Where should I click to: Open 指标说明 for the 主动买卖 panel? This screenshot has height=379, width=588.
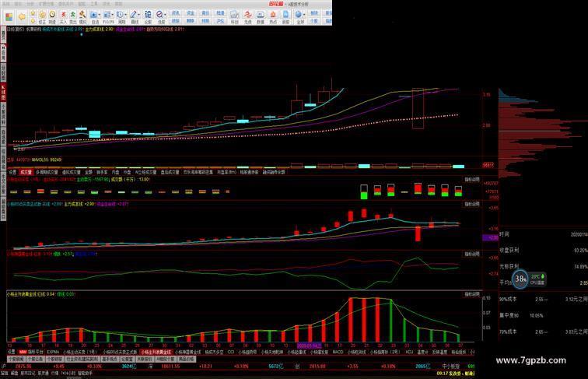(x=472, y=180)
